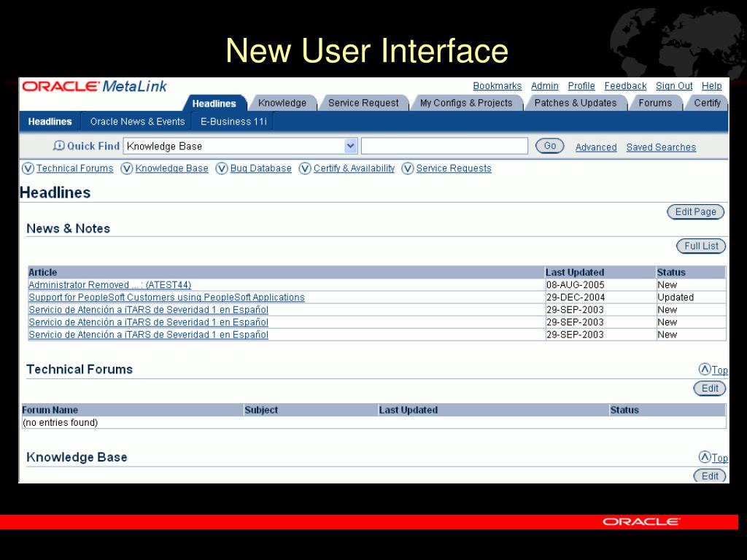This screenshot has width=747, height=560.
Task: Select the My Configs & Projects tab
Action: (x=466, y=103)
